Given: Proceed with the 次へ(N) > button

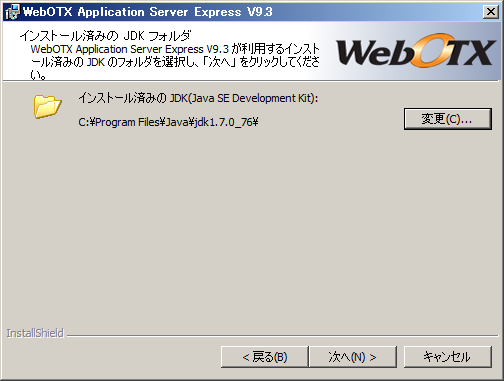Looking at the screenshot, I should point(353,357).
